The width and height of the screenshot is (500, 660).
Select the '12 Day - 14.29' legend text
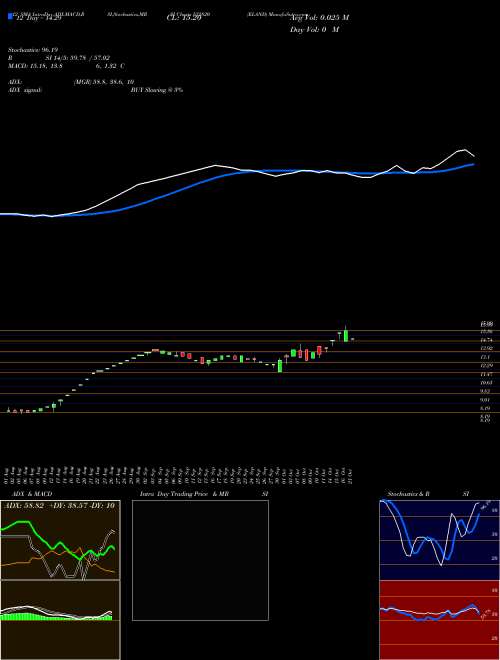[38, 18]
